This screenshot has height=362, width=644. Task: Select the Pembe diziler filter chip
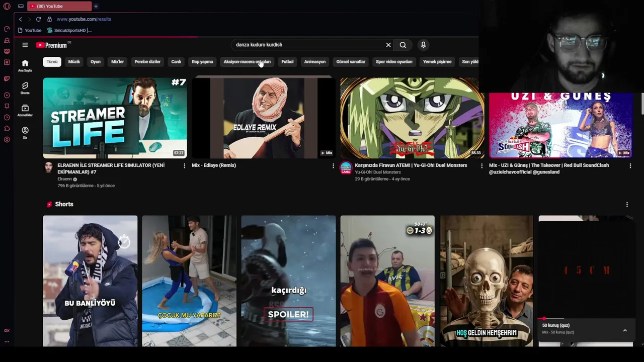(x=147, y=62)
